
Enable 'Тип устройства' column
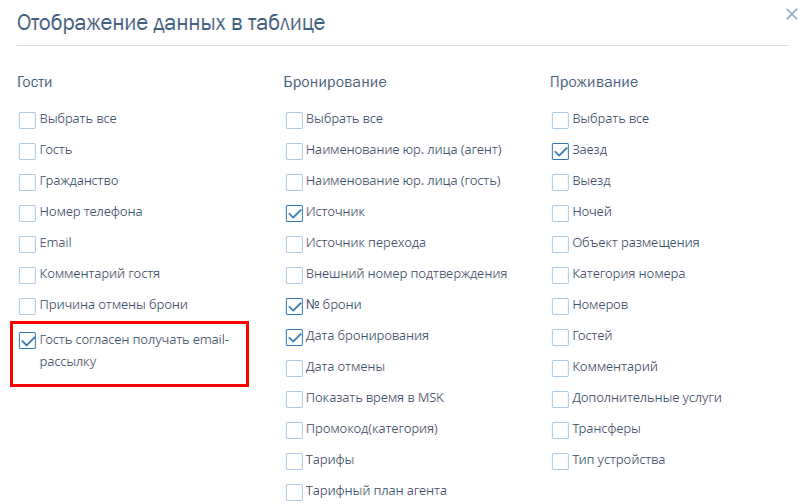(561, 461)
